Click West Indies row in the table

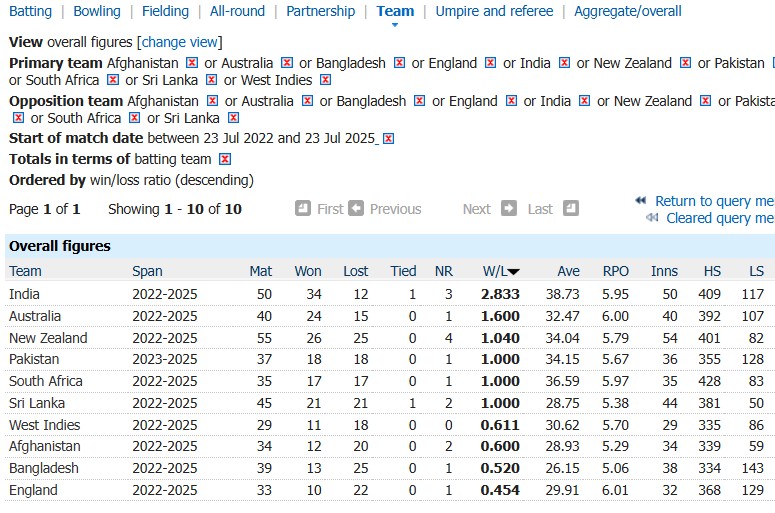tap(388, 425)
